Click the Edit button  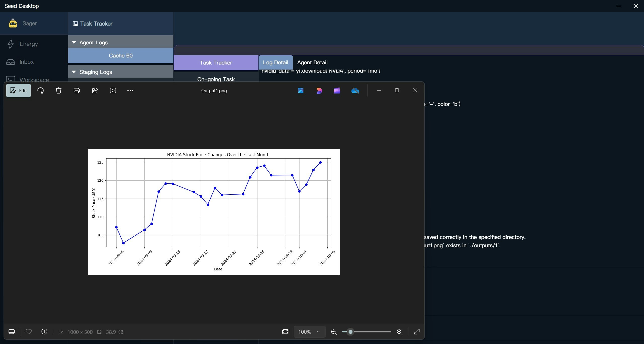[x=19, y=90]
